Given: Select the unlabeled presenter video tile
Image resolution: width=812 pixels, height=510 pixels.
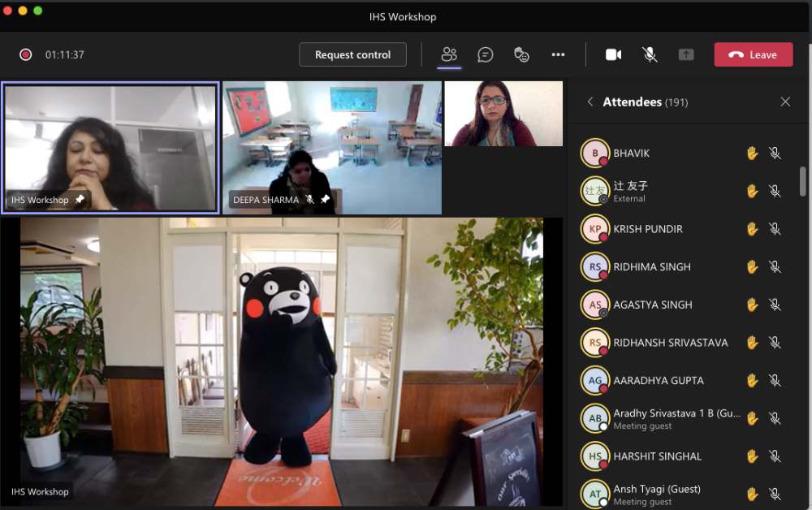Looking at the screenshot, I should click(503, 114).
